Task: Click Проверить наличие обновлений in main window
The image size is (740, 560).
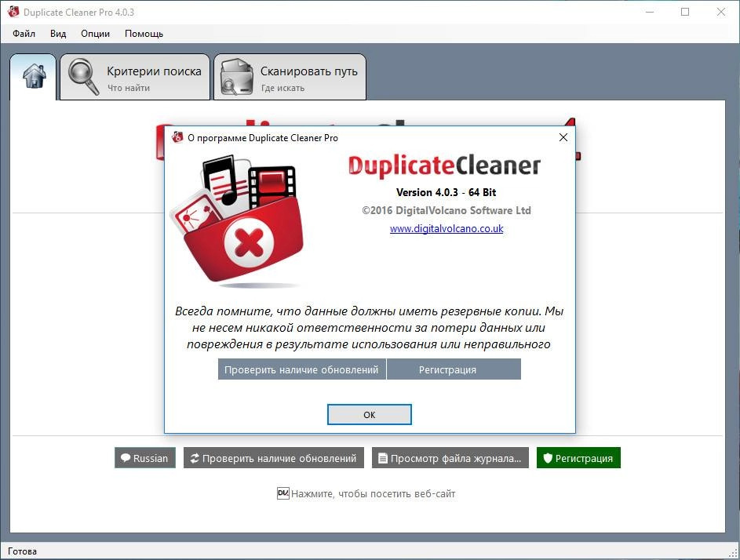Action: [x=274, y=457]
